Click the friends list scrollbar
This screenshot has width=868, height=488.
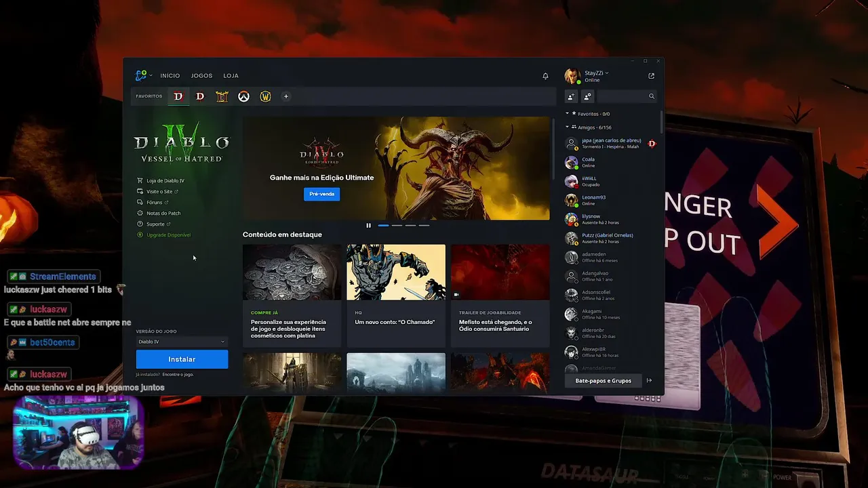[661, 121]
